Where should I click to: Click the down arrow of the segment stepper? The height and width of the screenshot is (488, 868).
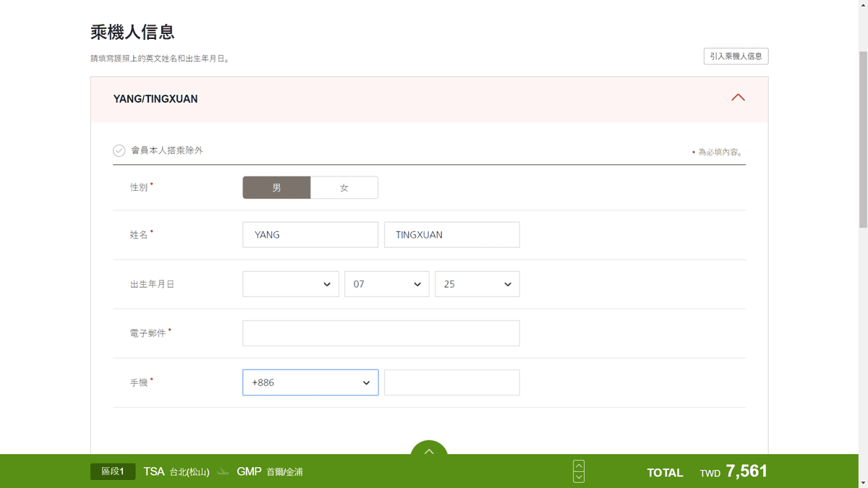(x=579, y=477)
